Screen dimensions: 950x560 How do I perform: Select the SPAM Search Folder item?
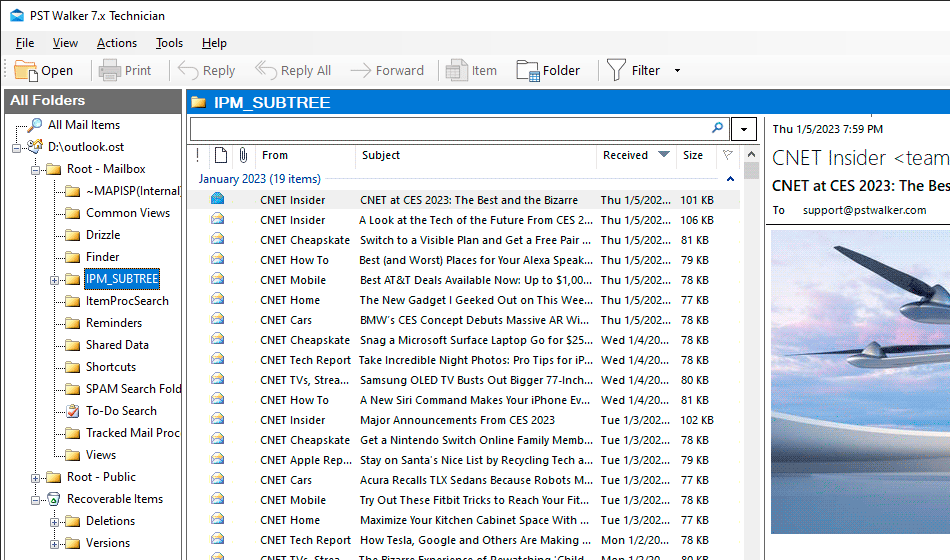click(x=133, y=389)
